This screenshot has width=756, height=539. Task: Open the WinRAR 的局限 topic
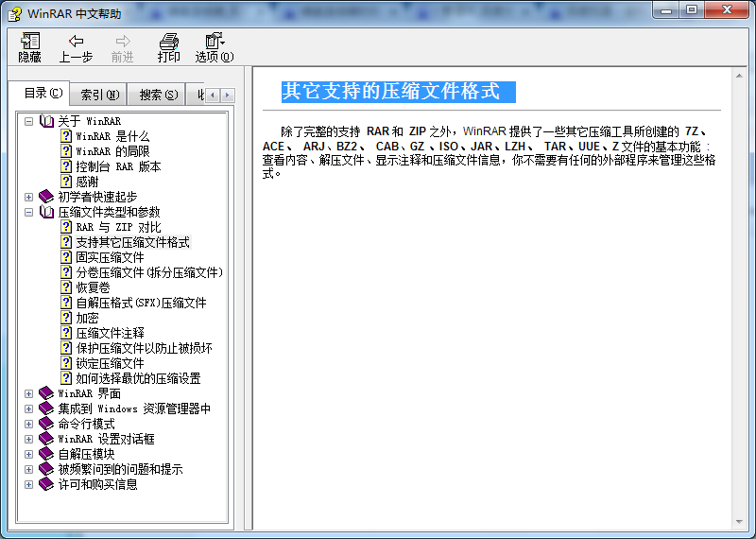tap(112, 151)
